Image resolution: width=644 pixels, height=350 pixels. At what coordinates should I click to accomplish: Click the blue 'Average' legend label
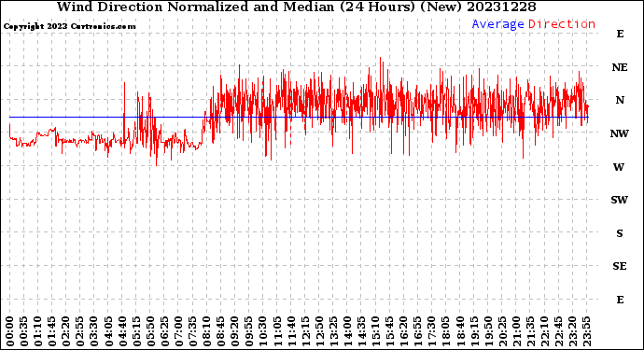tap(497, 24)
